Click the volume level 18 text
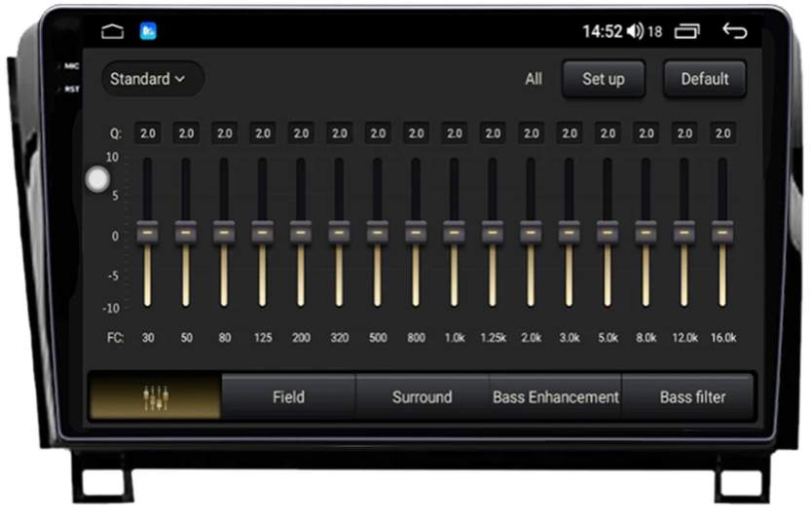 654,32
